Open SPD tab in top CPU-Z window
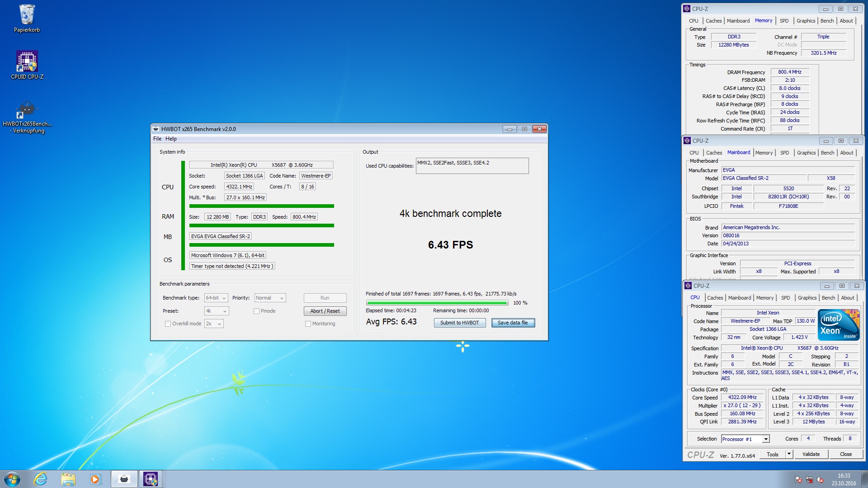This screenshot has width=868, height=488. [x=784, y=21]
